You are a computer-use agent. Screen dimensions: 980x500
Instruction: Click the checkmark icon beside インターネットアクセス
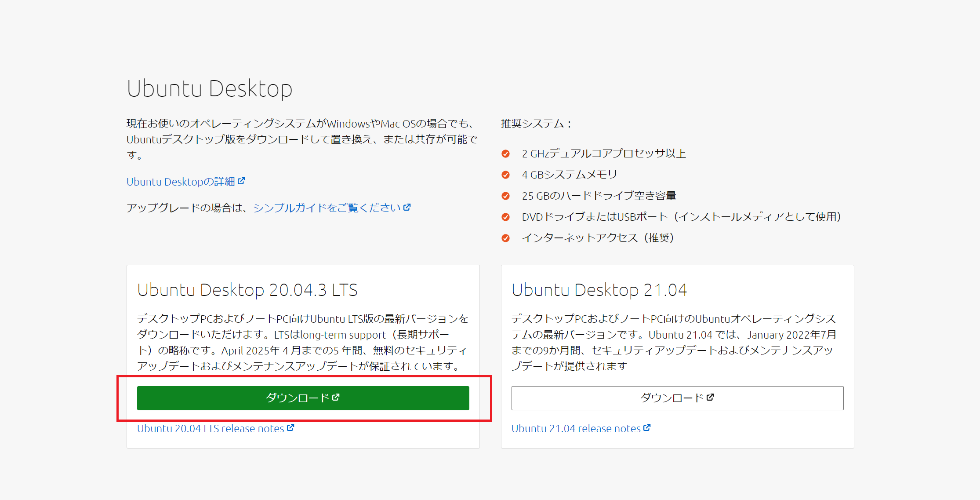pos(506,238)
